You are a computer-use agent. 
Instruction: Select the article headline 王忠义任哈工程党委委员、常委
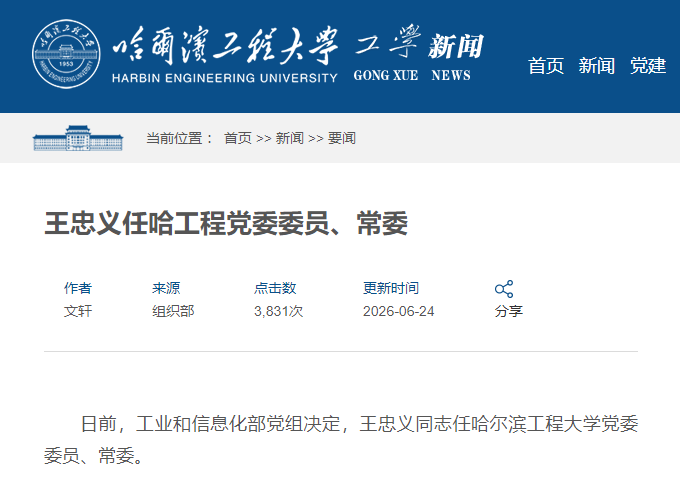[x=226, y=223]
